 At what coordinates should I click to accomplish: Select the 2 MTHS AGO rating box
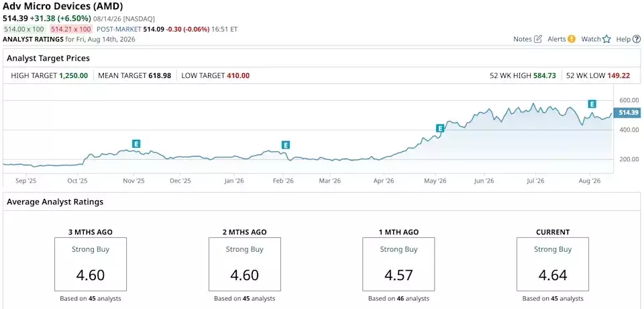[x=245, y=264]
